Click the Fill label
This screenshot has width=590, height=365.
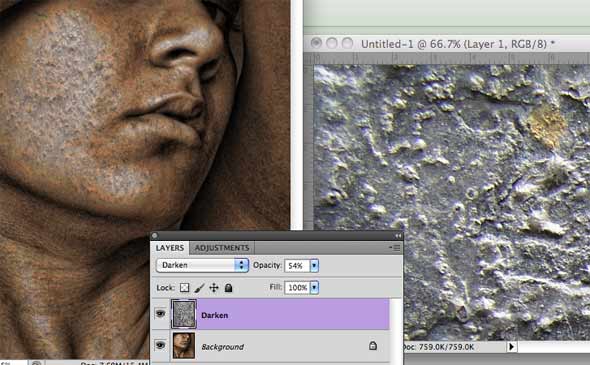[x=275, y=287]
